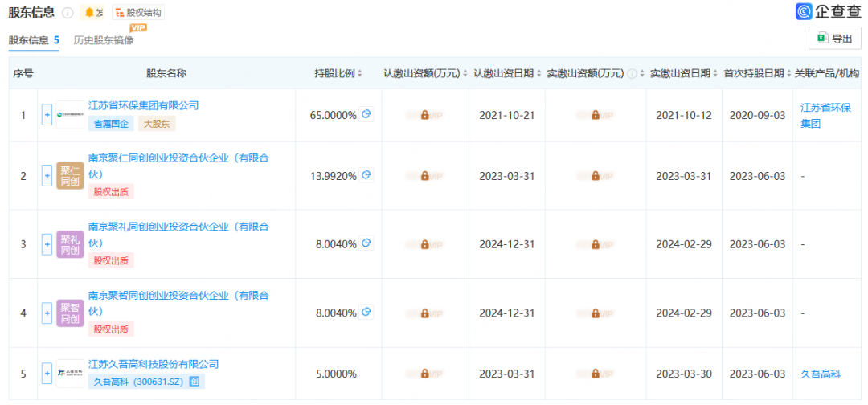Screen dimensions: 868x405
Task: Click the 导出 export button
Action: pos(835,39)
